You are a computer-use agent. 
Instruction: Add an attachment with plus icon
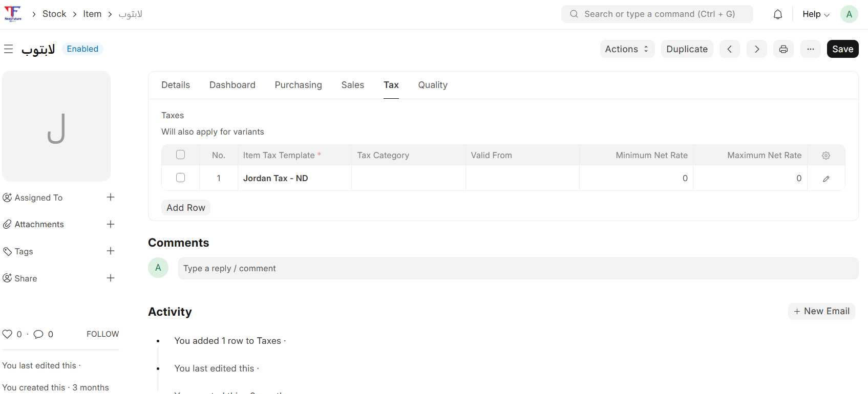coord(111,224)
